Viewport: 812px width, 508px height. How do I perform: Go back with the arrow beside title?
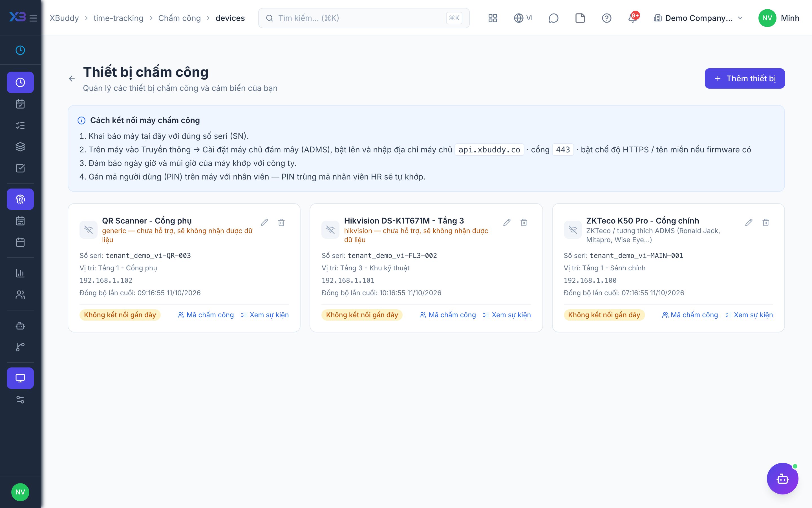point(71,79)
